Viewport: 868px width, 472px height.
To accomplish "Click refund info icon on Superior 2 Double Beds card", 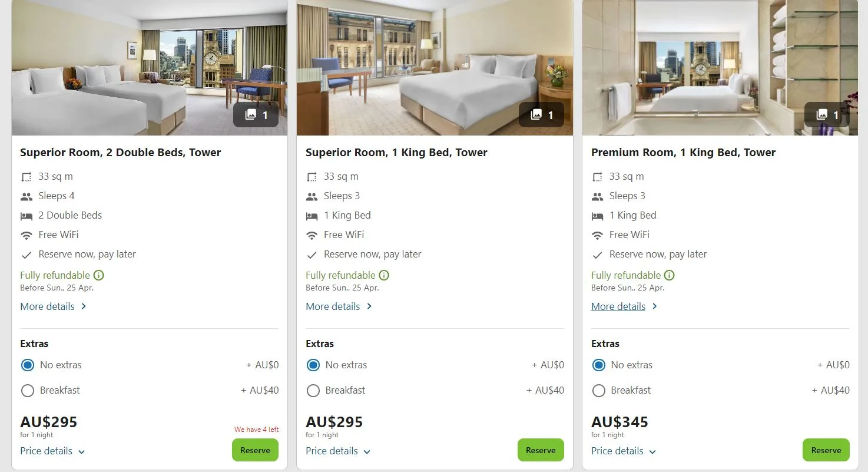I will pyautogui.click(x=99, y=275).
